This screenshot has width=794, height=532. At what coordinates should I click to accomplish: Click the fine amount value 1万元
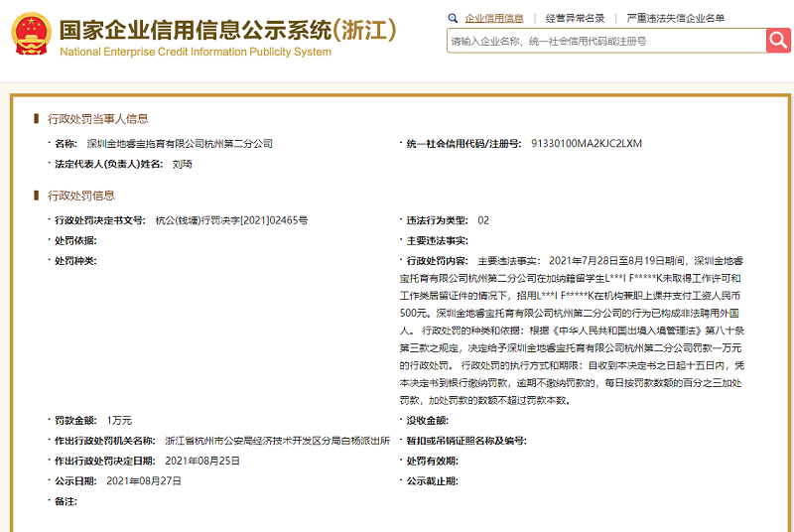click(119, 420)
